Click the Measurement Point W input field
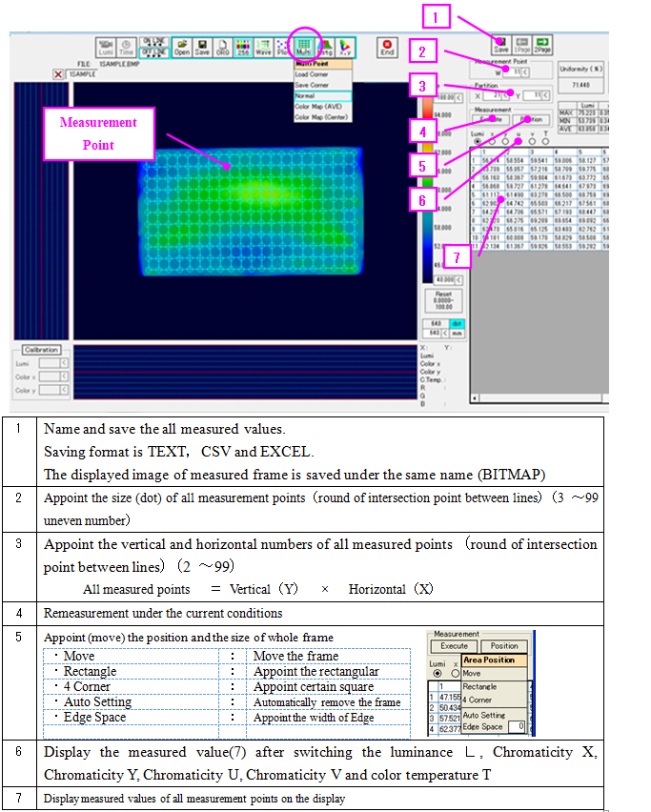Viewport: 651px width, 812px height. click(x=512, y=72)
